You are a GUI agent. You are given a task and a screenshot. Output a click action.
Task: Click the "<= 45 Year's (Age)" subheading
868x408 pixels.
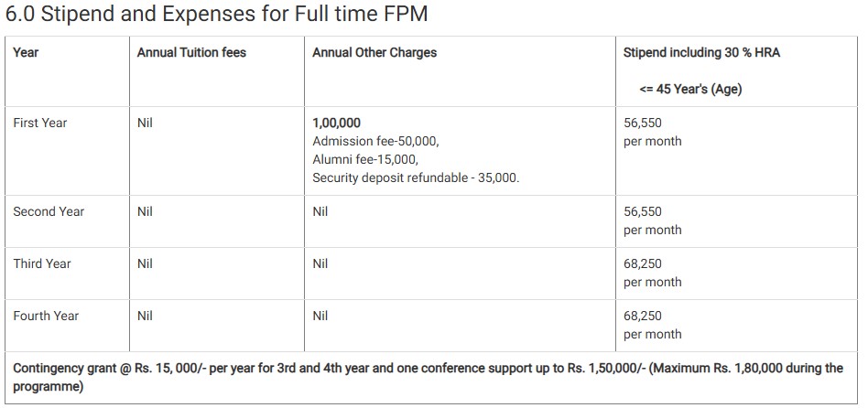click(x=690, y=89)
